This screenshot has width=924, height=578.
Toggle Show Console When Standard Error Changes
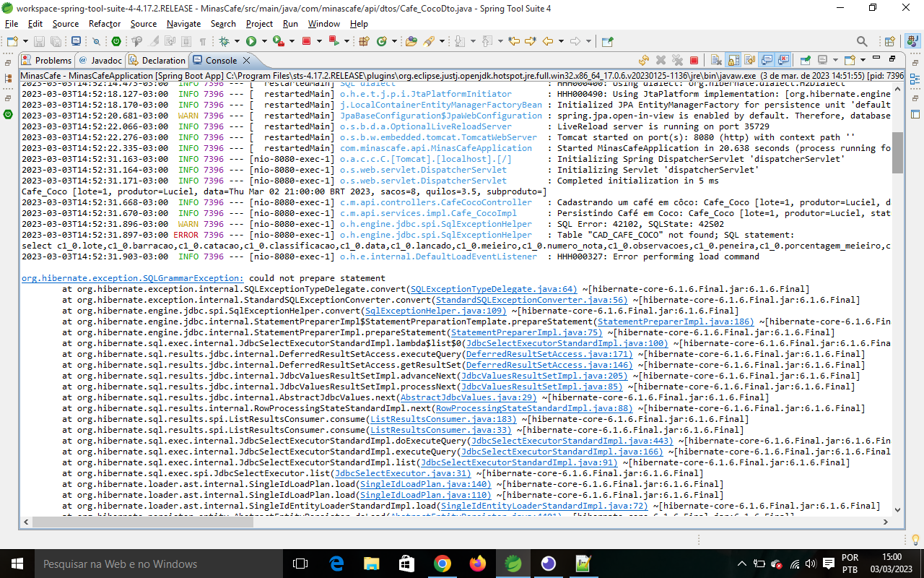click(x=783, y=60)
